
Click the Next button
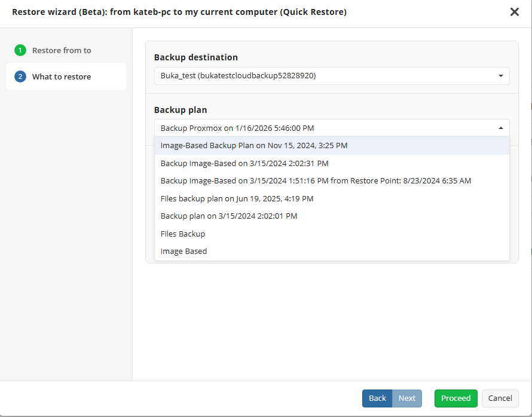coord(407,398)
